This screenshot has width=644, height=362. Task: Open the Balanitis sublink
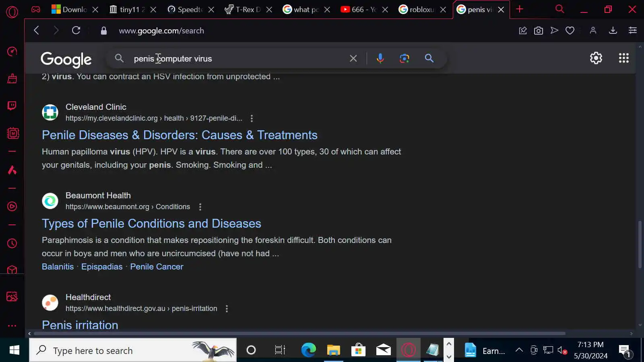point(58,267)
